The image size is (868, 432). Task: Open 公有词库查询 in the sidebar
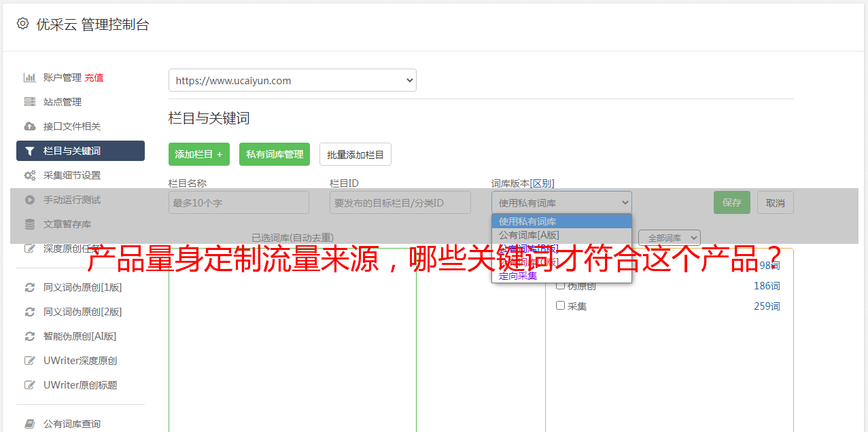point(72,424)
